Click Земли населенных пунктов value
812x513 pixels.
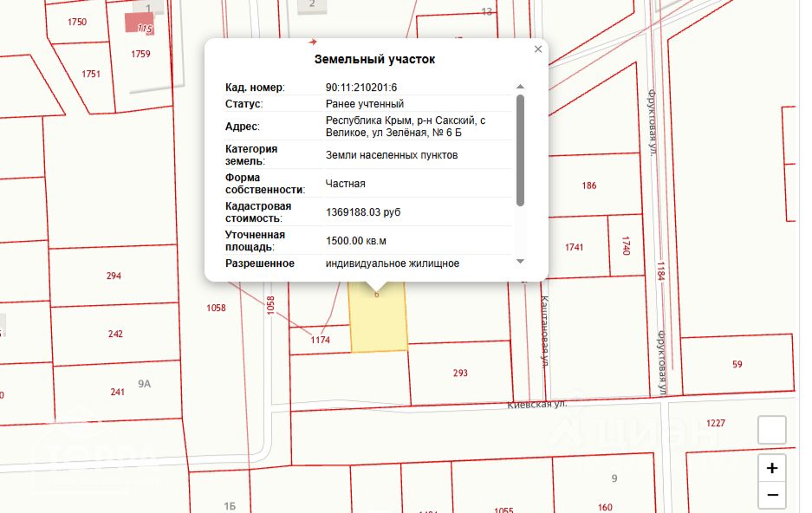[x=392, y=155]
